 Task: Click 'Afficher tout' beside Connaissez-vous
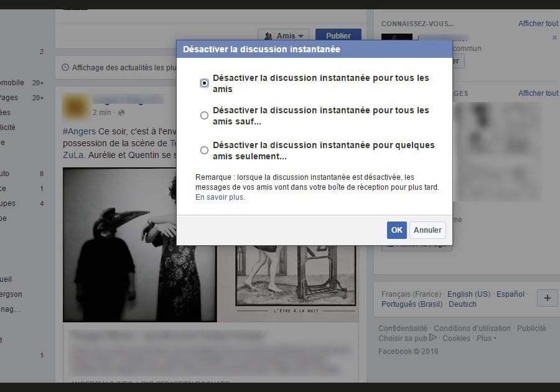(538, 24)
